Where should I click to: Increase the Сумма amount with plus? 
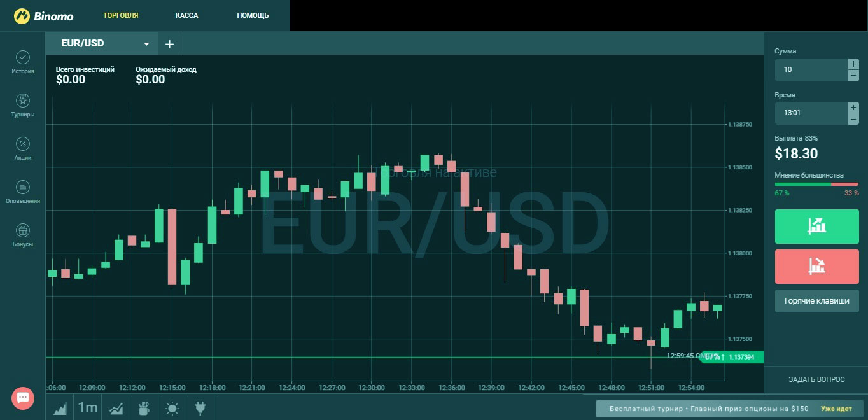pyautogui.click(x=853, y=64)
